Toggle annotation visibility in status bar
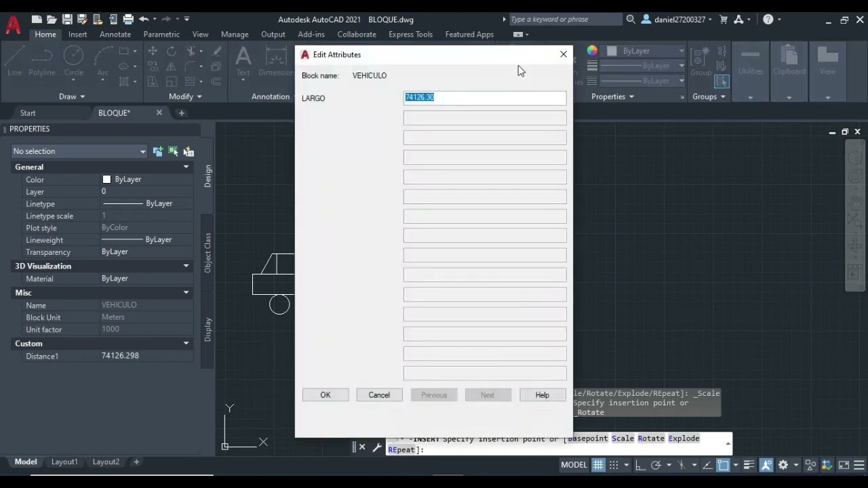Screen dimensions: 868x488 [766, 465]
